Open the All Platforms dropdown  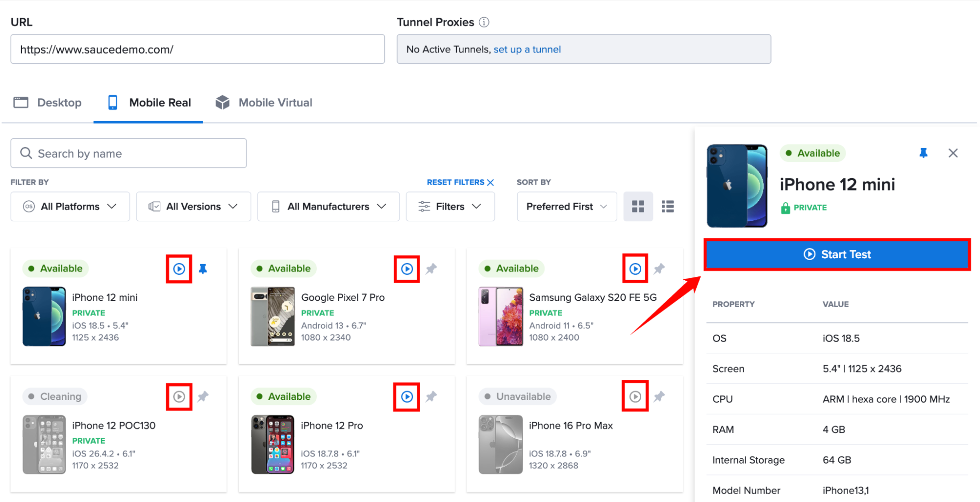[x=70, y=207]
